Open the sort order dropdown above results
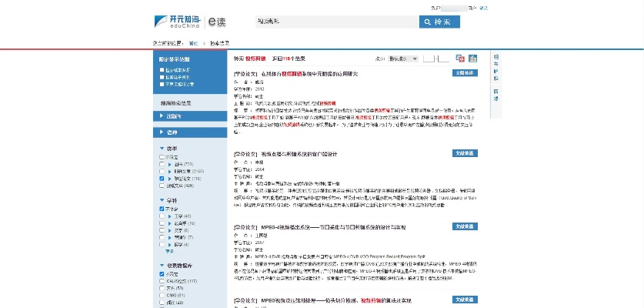 [x=402, y=59]
